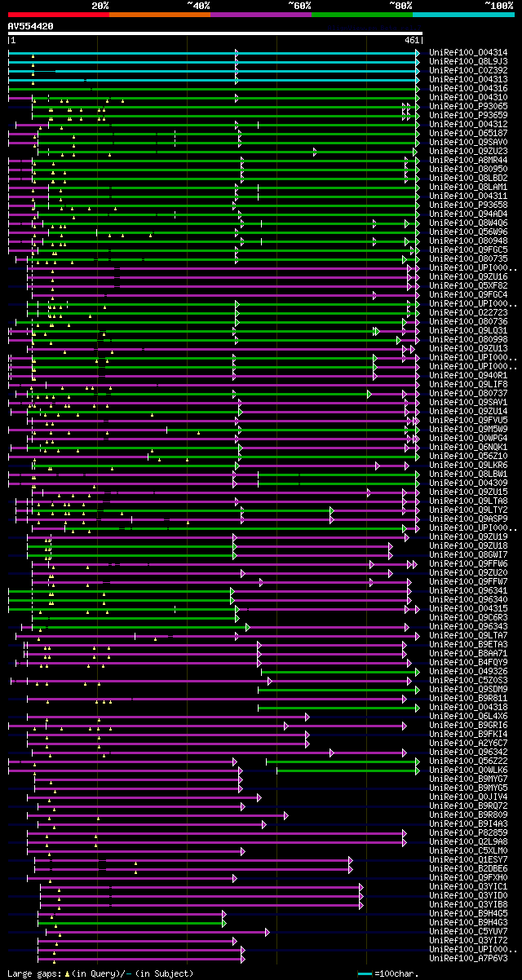The image size is (522, 980).
Task: Open hit UniRef100_P82859
Action: click(468, 832)
